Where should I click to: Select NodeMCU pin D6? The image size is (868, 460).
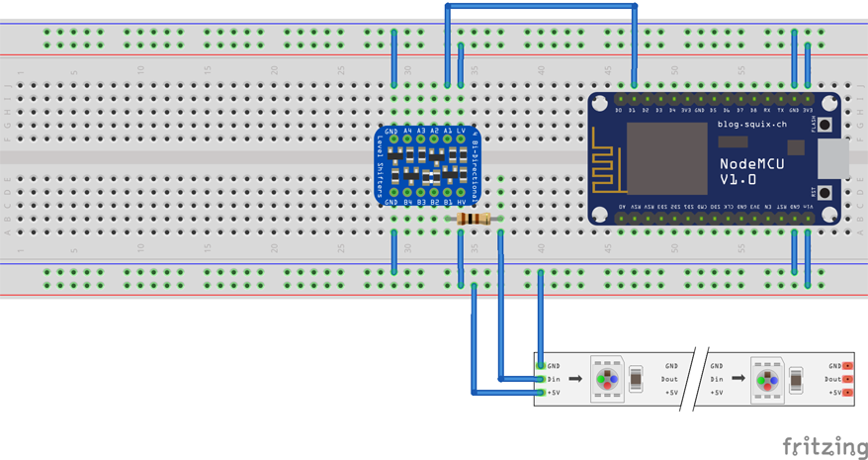(728, 99)
